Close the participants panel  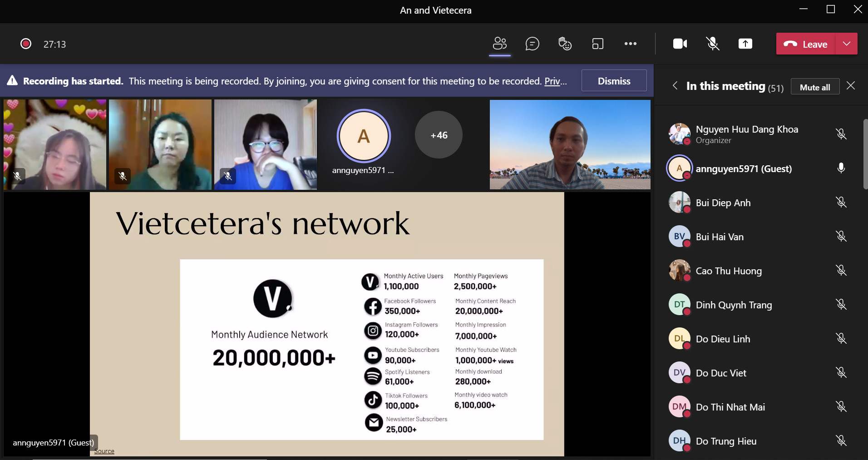(x=851, y=86)
